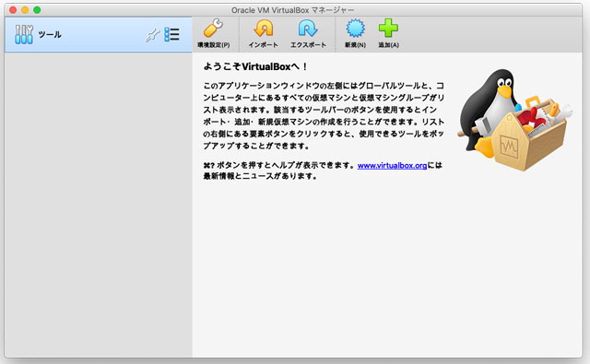Maximize window with green button
Viewport: 590px width, 364px height.
tap(37, 10)
